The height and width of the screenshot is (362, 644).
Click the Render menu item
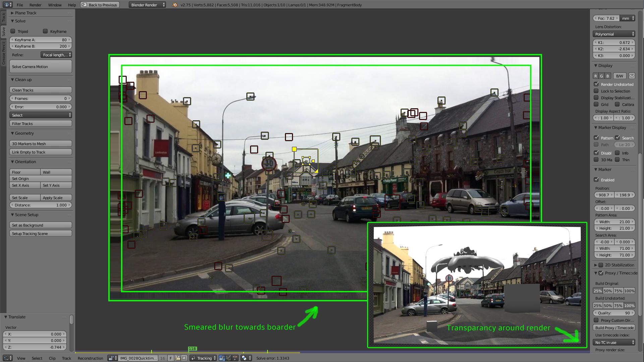pos(35,5)
